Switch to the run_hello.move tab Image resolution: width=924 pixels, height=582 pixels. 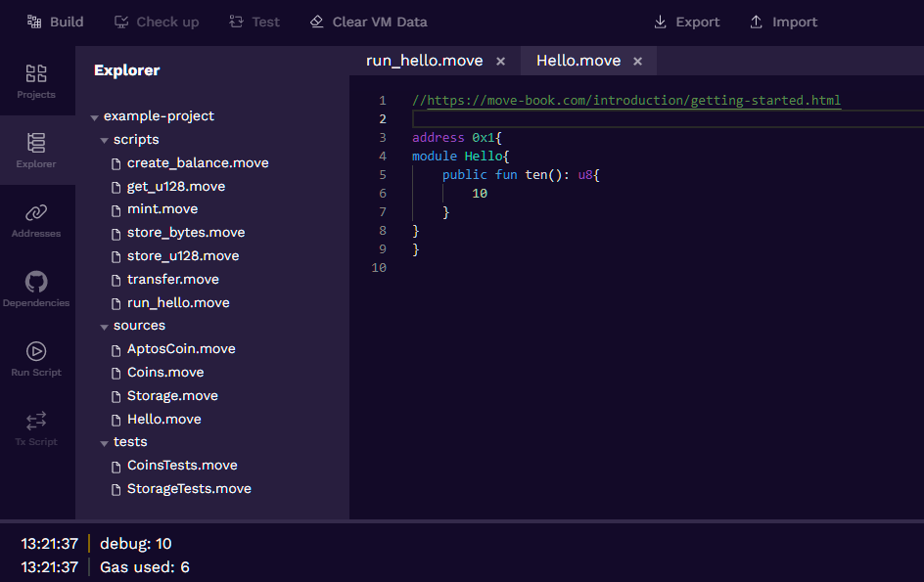coord(424,61)
